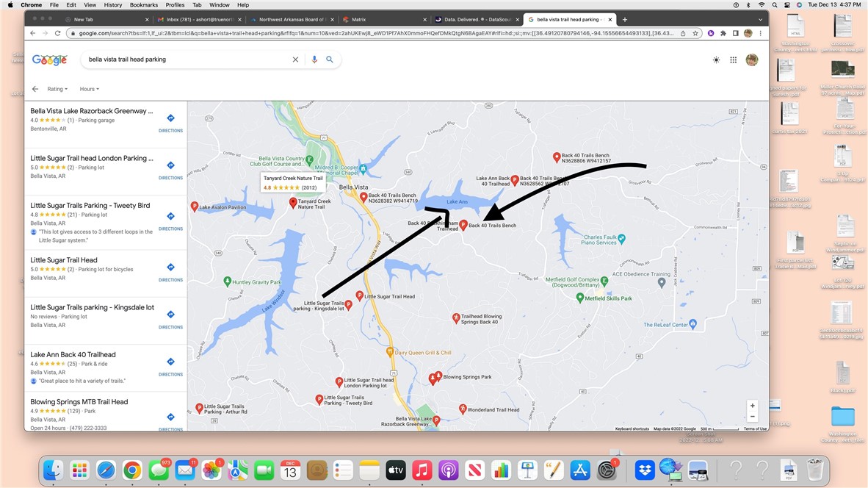Get directions to Little Sugar Trails parking Kingsdale lot

170,318
